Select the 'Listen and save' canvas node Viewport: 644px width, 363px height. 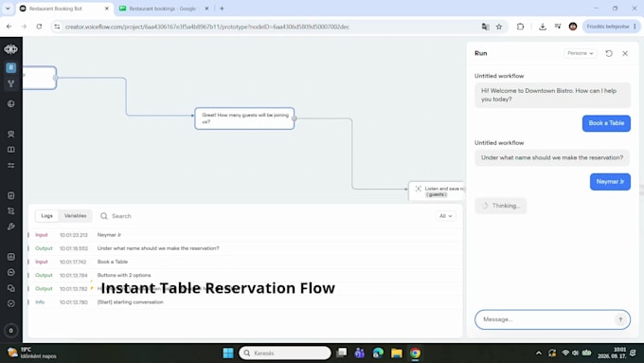point(437,191)
